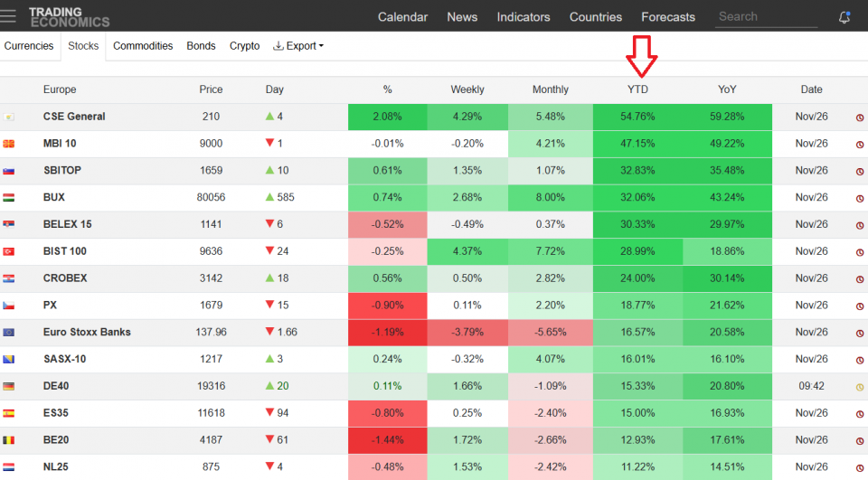Open the BUX index link
This screenshot has width=868, height=480.
[53, 197]
